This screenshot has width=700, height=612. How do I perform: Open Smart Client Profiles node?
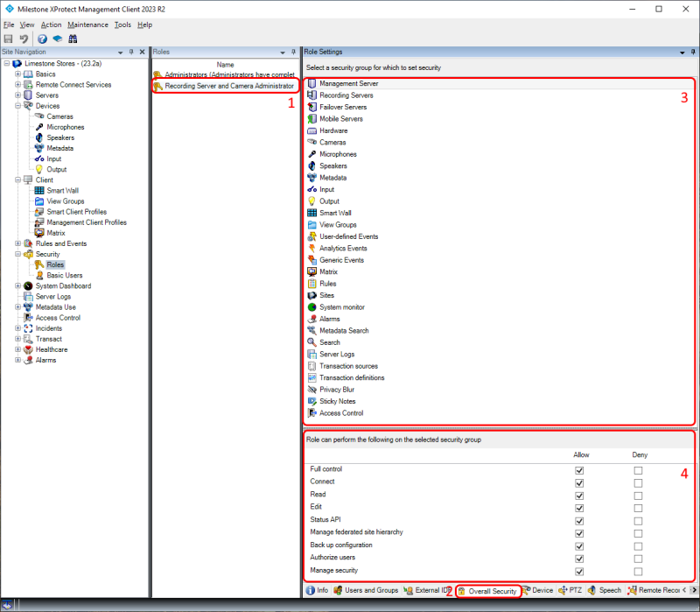click(x=76, y=212)
